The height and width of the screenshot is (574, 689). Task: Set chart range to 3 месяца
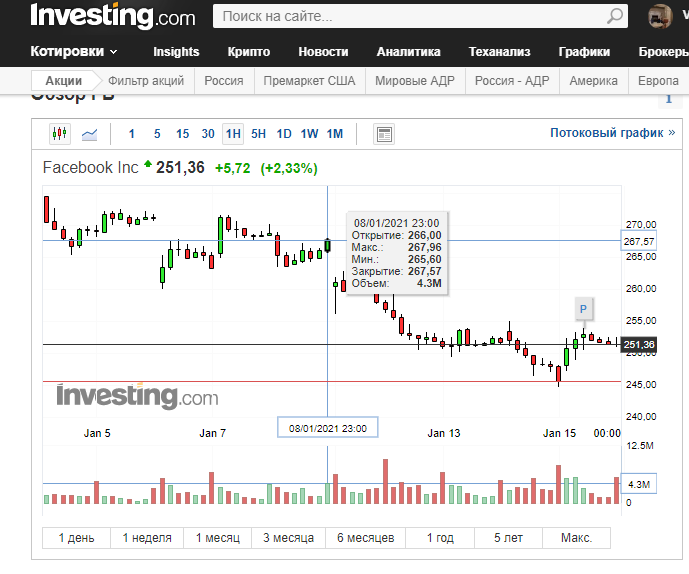click(289, 538)
